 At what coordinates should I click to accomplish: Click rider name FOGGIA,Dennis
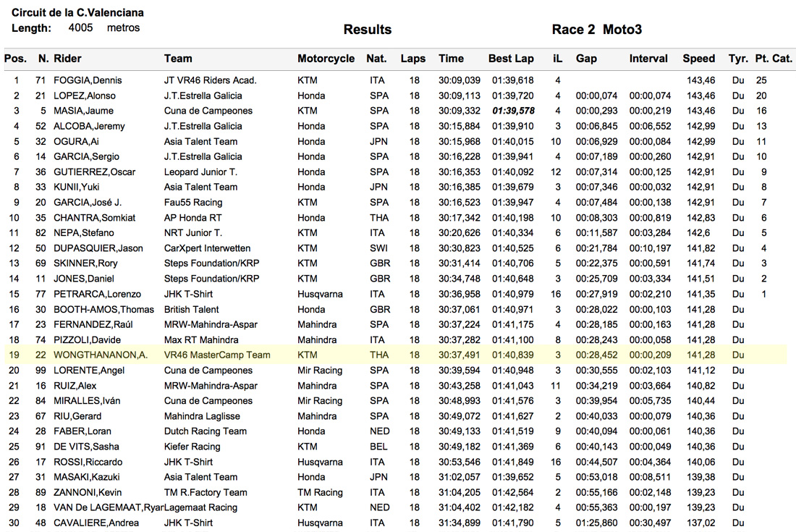88,80
